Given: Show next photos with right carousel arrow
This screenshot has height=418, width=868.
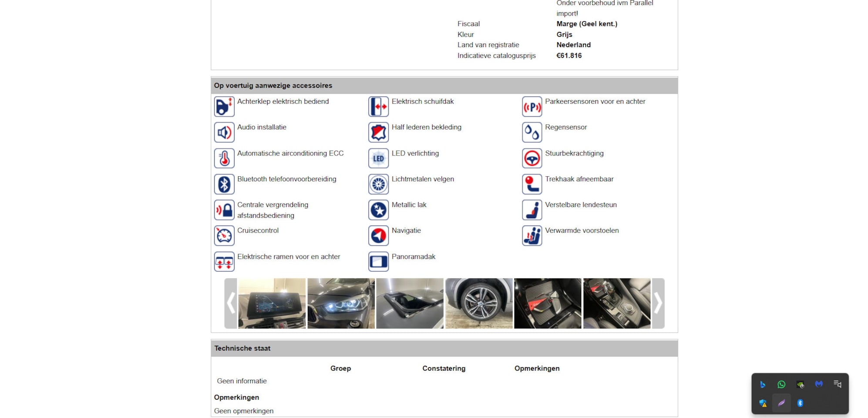Looking at the screenshot, I should tap(658, 303).
